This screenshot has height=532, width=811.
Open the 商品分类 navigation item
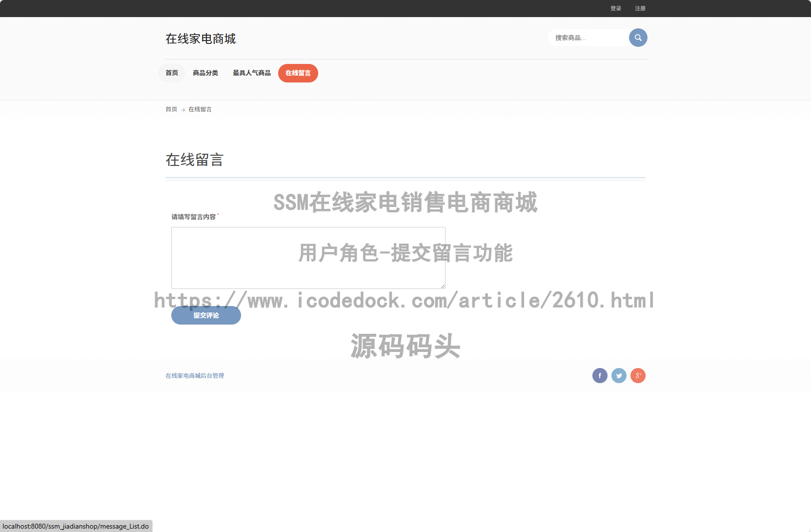click(x=205, y=73)
